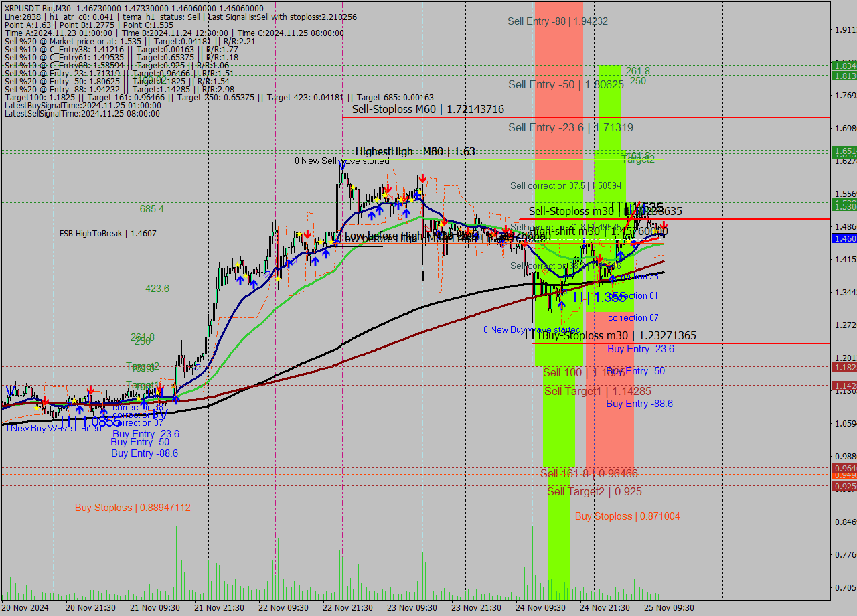Click the Time A:2024.11.23 01:00:00 info line
This screenshot has width=857, height=616.
[174, 33]
